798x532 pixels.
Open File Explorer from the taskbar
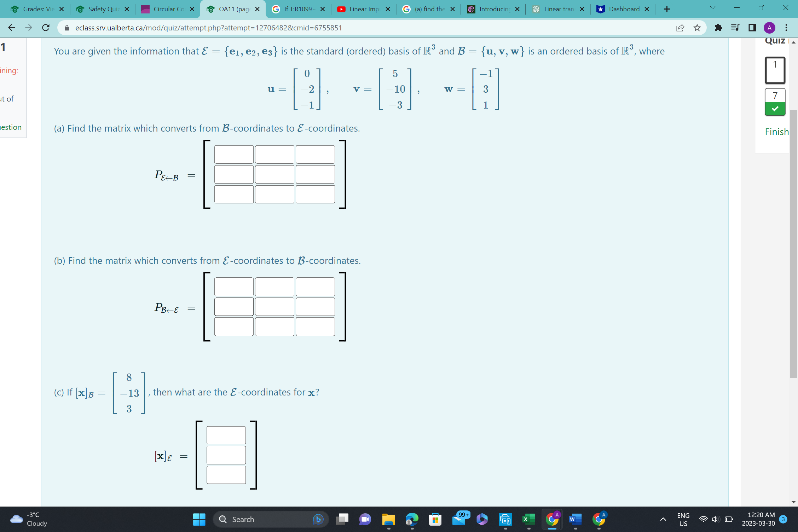(389, 519)
